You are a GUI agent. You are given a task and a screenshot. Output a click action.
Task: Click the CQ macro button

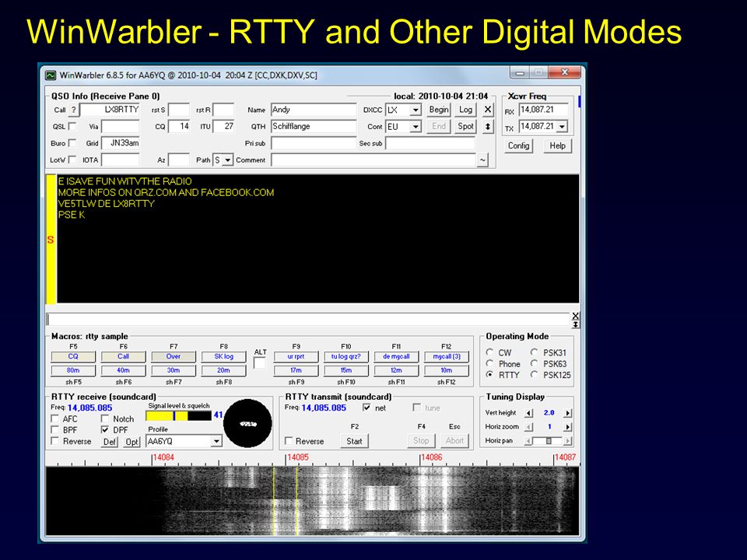[x=73, y=356]
